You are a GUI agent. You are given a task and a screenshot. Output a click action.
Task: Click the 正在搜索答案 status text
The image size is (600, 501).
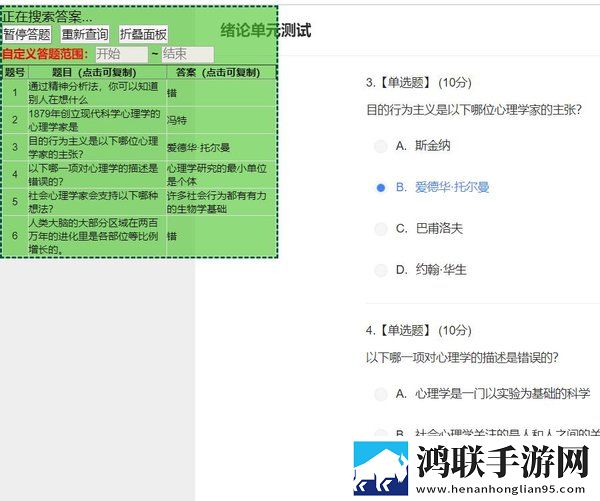[47, 16]
